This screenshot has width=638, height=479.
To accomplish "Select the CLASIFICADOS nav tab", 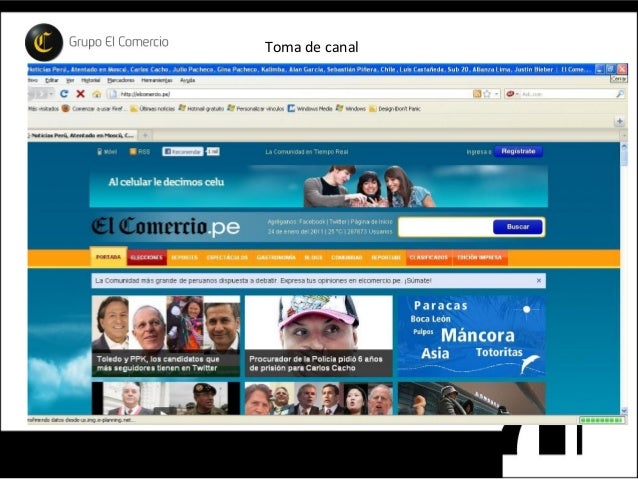I will click(428, 258).
